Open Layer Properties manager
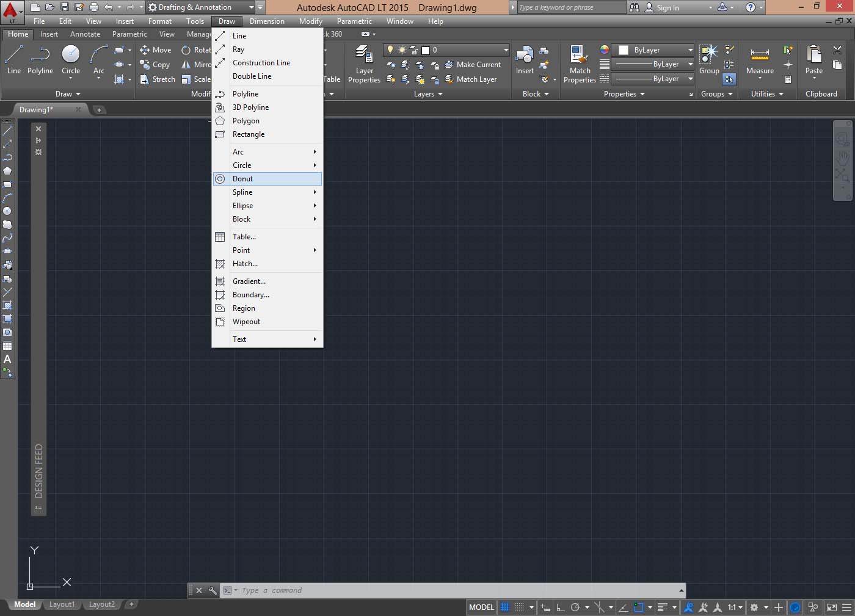Viewport: 855px width, 616px height. [364, 64]
